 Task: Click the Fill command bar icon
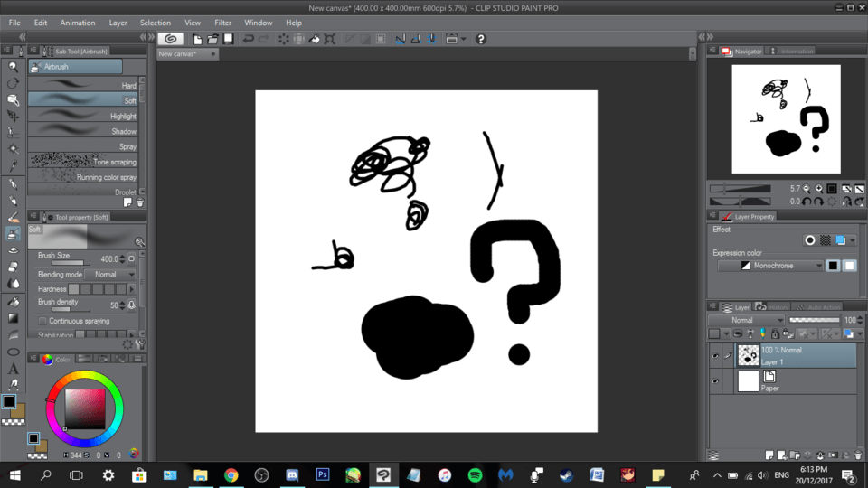pyautogui.click(x=315, y=39)
